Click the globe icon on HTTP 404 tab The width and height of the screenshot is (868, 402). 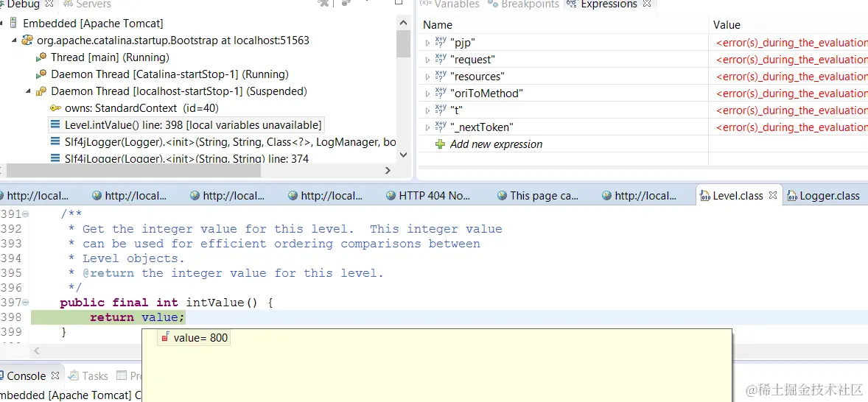(x=391, y=195)
